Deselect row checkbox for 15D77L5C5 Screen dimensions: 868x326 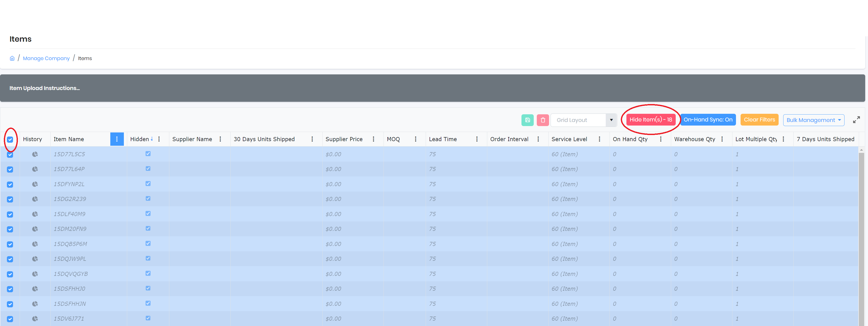(10, 155)
